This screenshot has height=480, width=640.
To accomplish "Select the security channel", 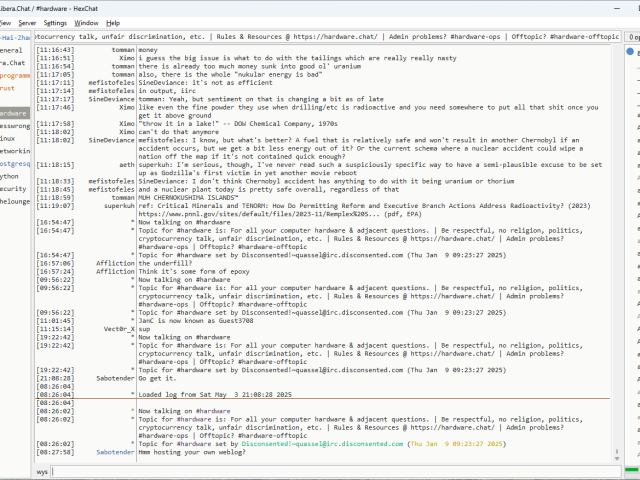I will pos(13,188).
